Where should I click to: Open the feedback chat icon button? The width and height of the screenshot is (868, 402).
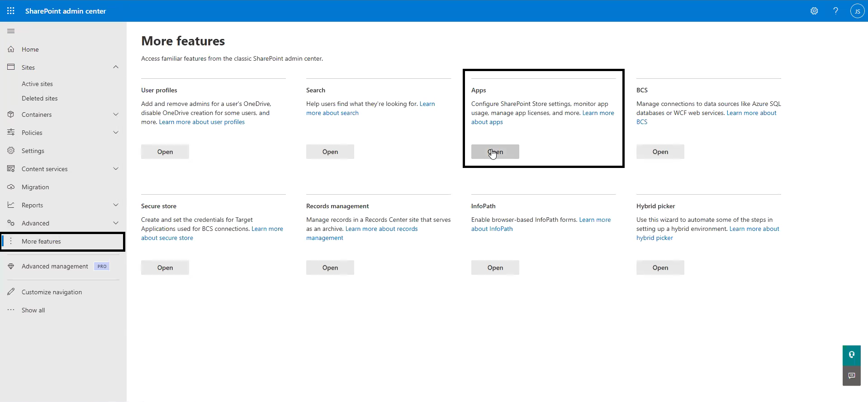click(851, 376)
